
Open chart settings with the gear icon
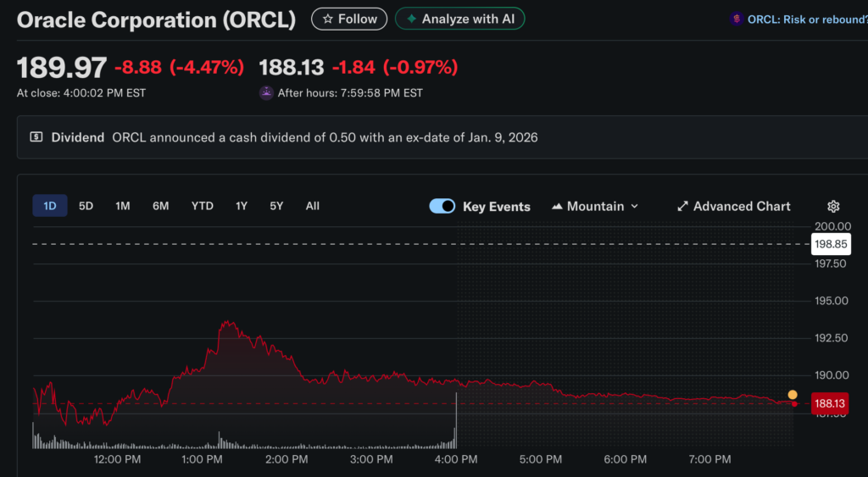(833, 207)
